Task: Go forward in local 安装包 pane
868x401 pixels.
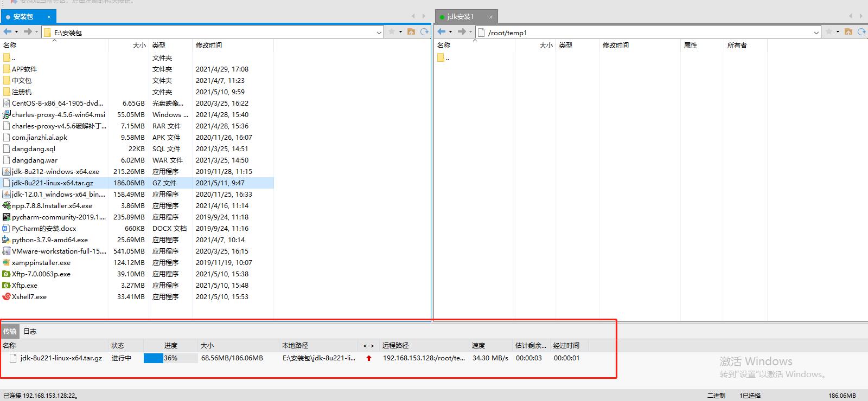Action: tap(28, 32)
